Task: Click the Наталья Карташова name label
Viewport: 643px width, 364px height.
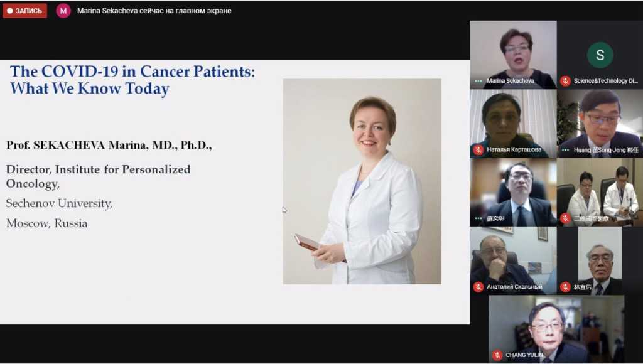Action: (x=514, y=150)
